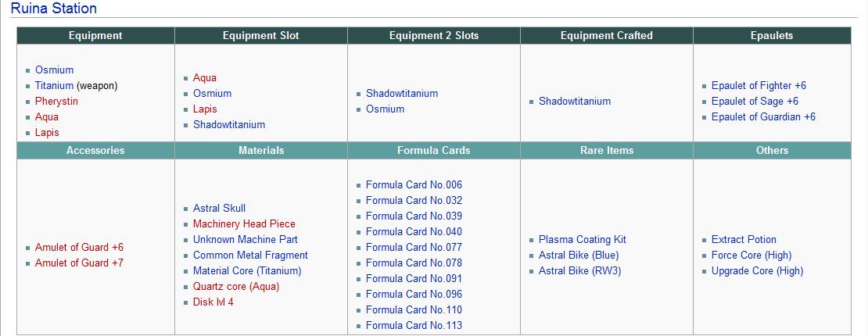Click Epaulet of Guardian +6
Viewport: 868px width, 336px height.
[763, 116]
